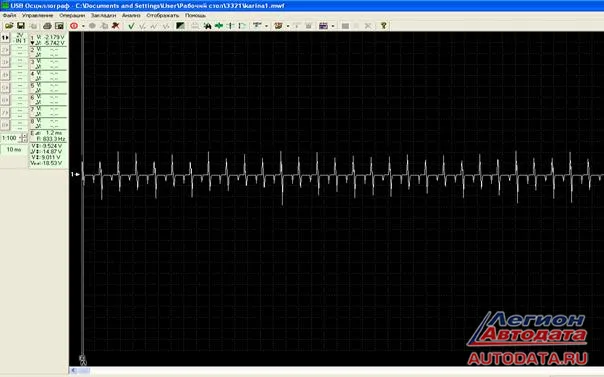Click the channel 1 IN 1 range label

[20, 38]
